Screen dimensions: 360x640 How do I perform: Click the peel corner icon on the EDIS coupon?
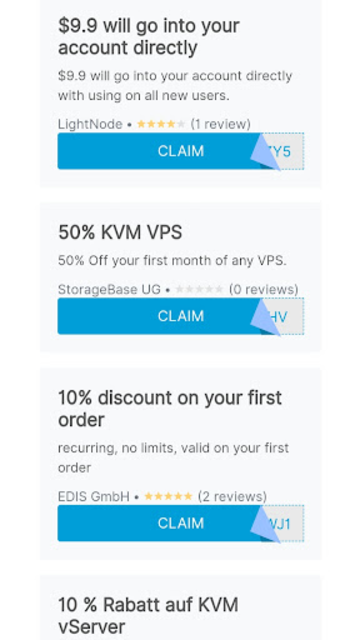click(265, 525)
